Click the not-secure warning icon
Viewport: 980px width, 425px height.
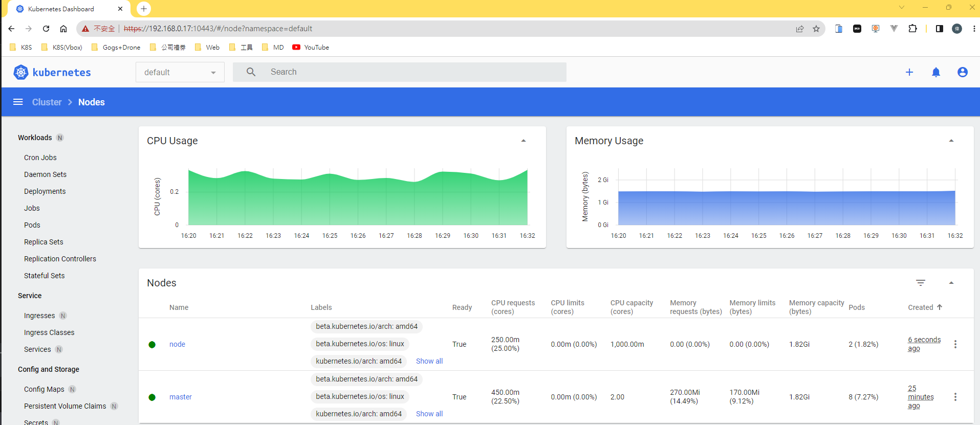click(x=85, y=29)
